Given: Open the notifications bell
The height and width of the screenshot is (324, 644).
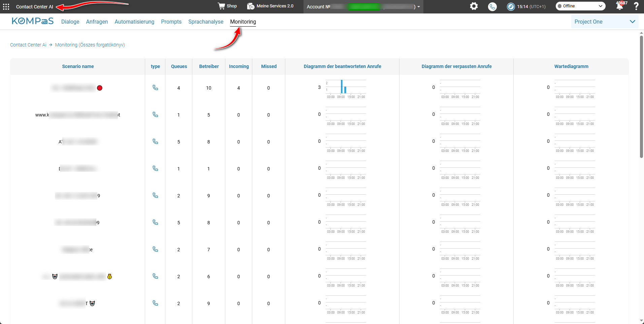Looking at the screenshot, I should (619, 6).
